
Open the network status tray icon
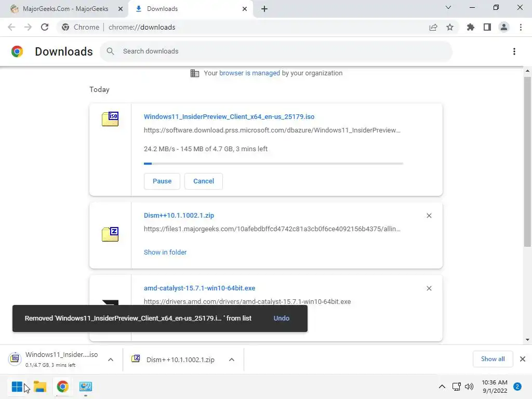coord(457,387)
